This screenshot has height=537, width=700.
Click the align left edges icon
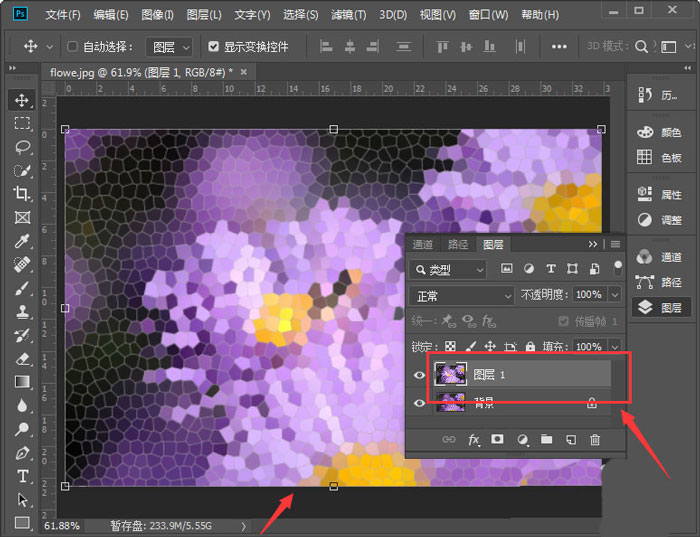326,46
